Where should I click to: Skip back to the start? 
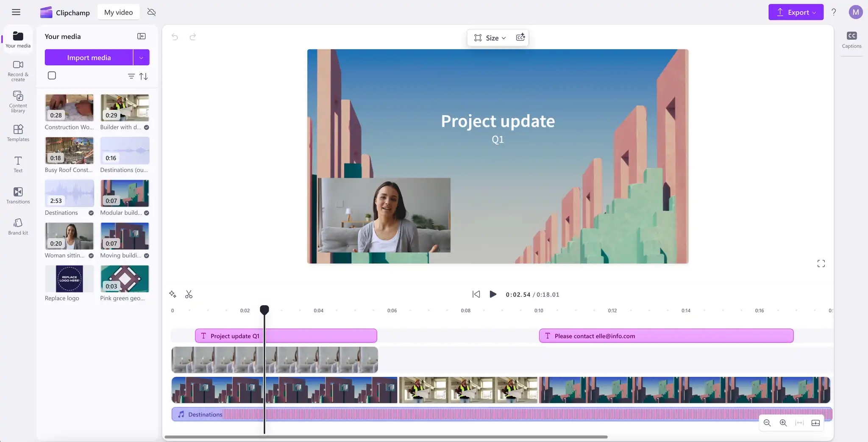tap(476, 294)
